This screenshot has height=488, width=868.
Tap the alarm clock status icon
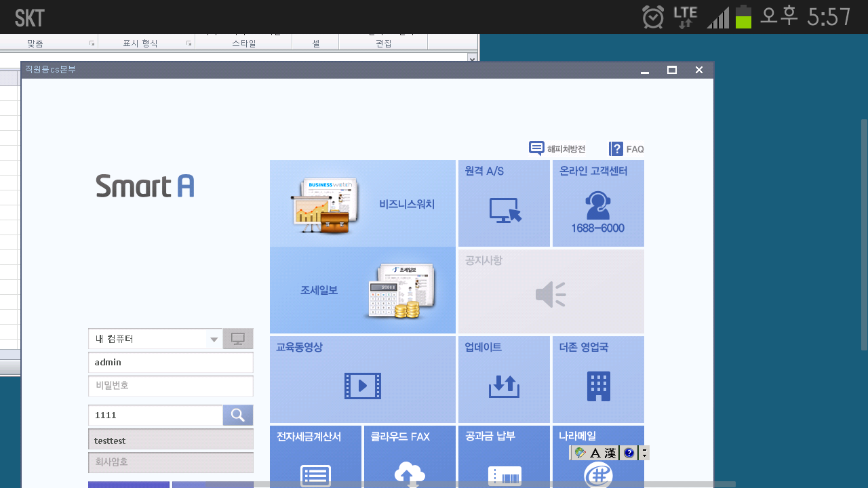(653, 17)
